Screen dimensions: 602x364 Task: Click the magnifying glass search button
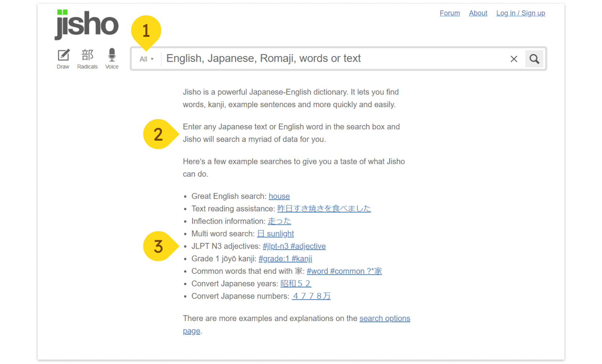[534, 59]
